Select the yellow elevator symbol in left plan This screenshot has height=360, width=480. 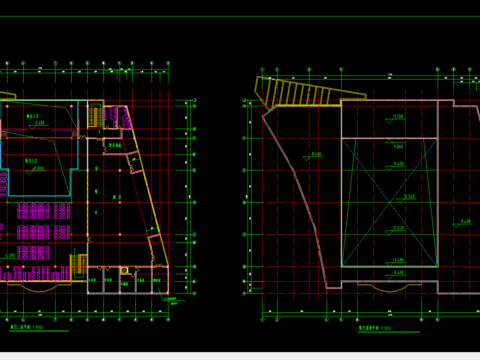[124, 270]
